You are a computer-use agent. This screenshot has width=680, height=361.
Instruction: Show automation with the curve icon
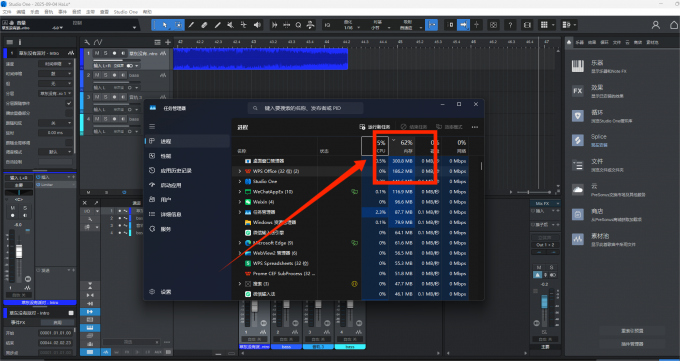98,42
